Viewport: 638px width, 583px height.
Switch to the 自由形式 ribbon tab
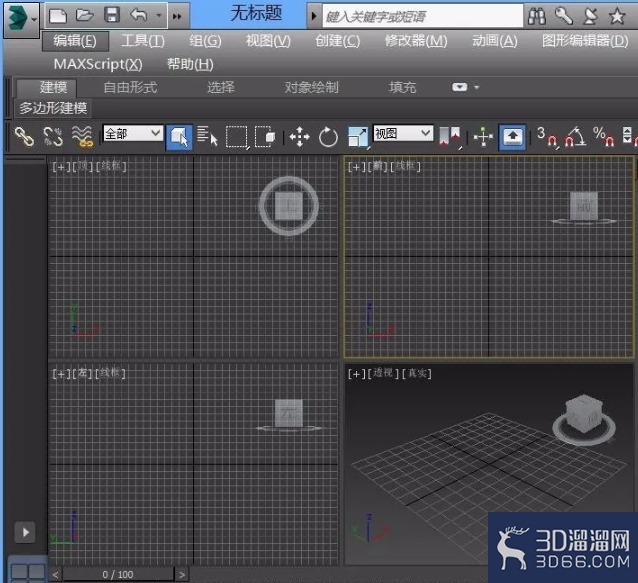coord(130,87)
